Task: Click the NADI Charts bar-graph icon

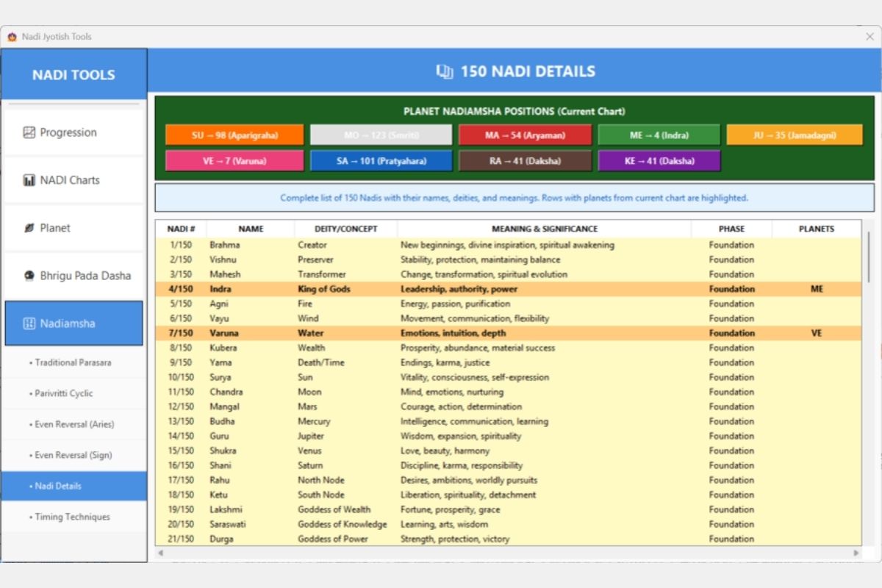Action: tap(29, 180)
